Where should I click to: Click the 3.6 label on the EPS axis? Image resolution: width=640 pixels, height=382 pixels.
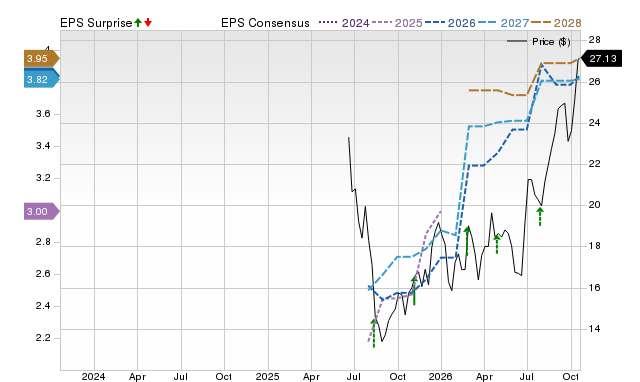pyautogui.click(x=43, y=114)
